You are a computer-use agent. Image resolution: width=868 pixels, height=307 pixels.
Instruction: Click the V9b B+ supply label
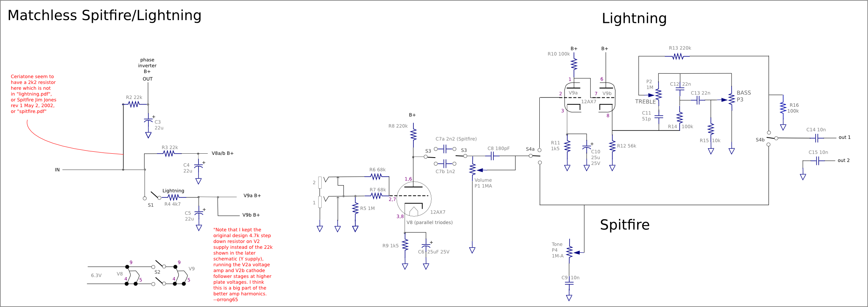pos(251,215)
